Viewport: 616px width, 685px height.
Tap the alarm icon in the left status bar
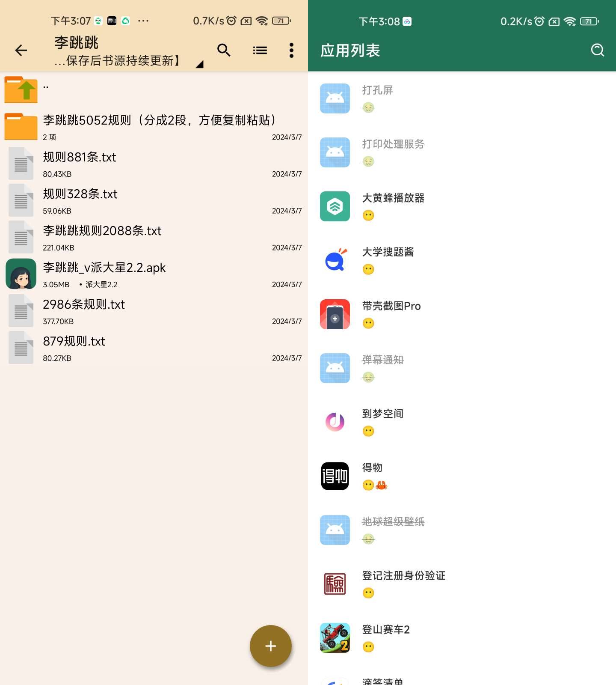[231, 21]
